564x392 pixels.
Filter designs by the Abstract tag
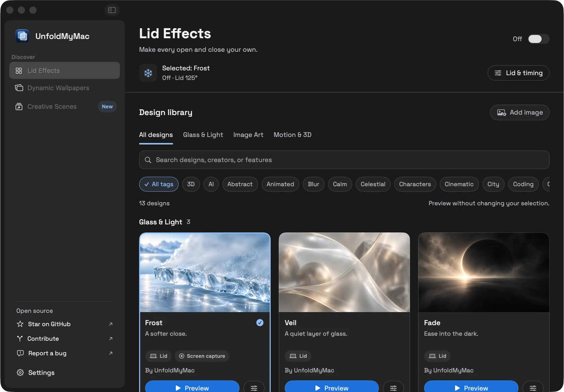tap(240, 184)
